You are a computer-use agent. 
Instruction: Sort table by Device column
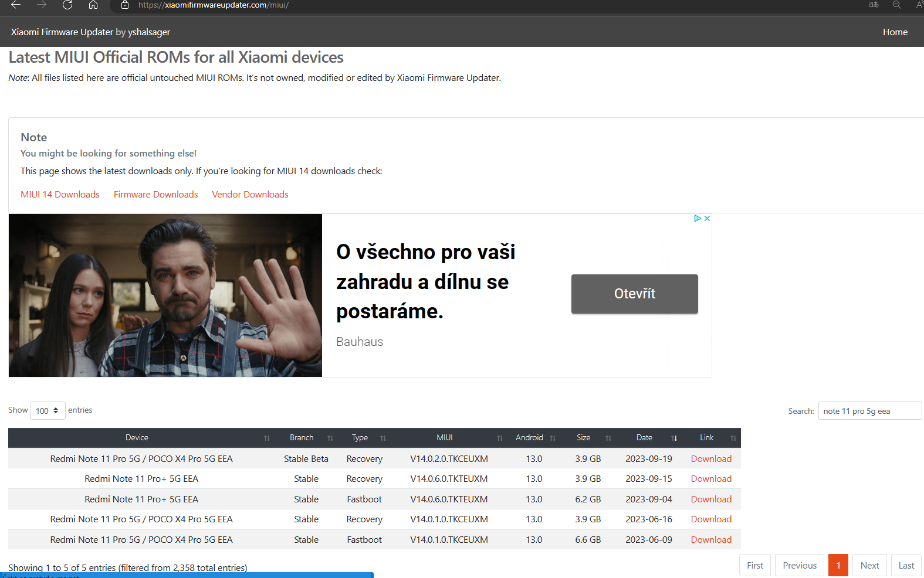(137, 438)
